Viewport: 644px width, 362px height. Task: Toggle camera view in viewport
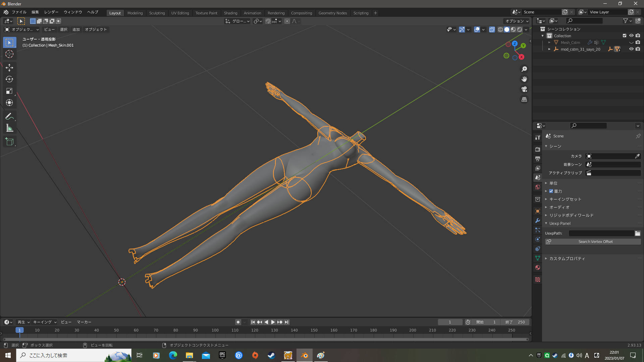pyautogui.click(x=524, y=89)
